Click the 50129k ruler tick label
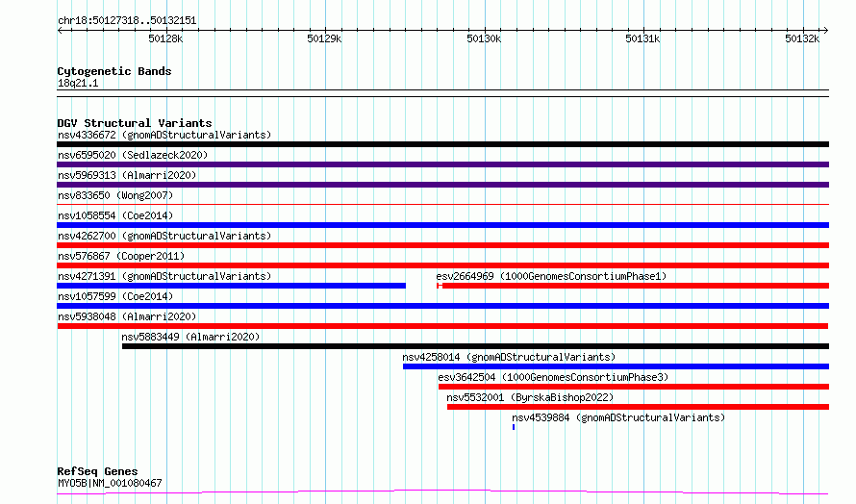This screenshot has height=504, width=856. (x=324, y=38)
